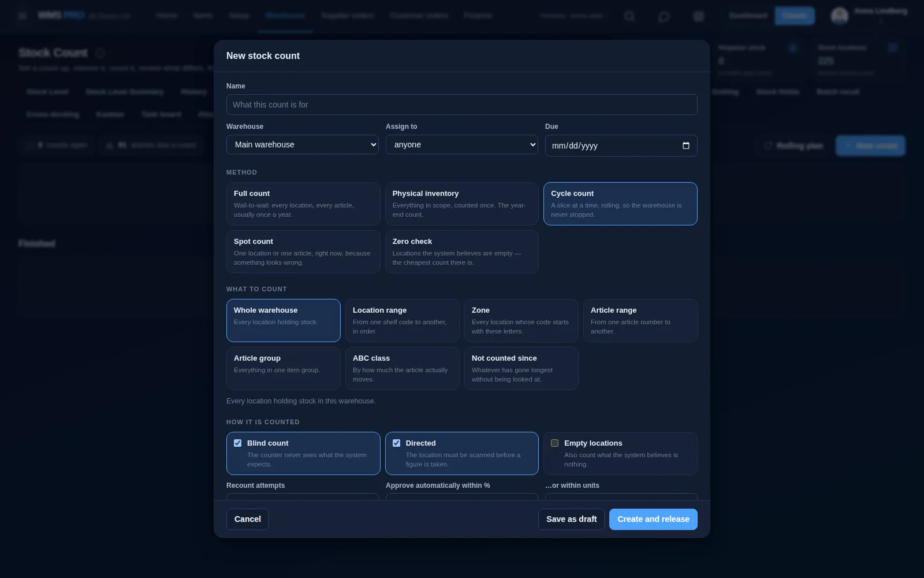This screenshot has width=924, height=578.
Task: Enable the Empty locations checkbox
Action: pos(554,443)
